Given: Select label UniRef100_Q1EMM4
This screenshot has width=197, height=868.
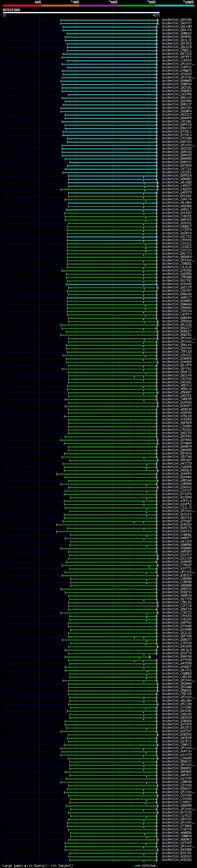Looking at the screenshot, I should 177,101.
